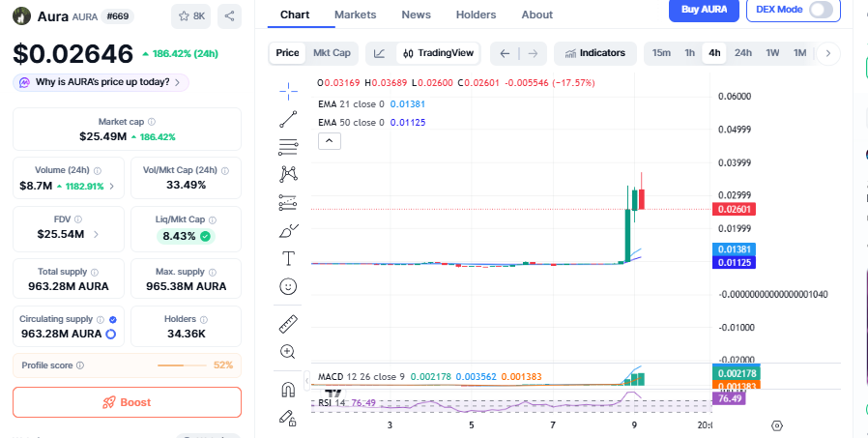Image resolution: width=868 pixels, height=438 pixels.
Task: Click the MACD 12 26 legend entry
Action: point(429,377)
